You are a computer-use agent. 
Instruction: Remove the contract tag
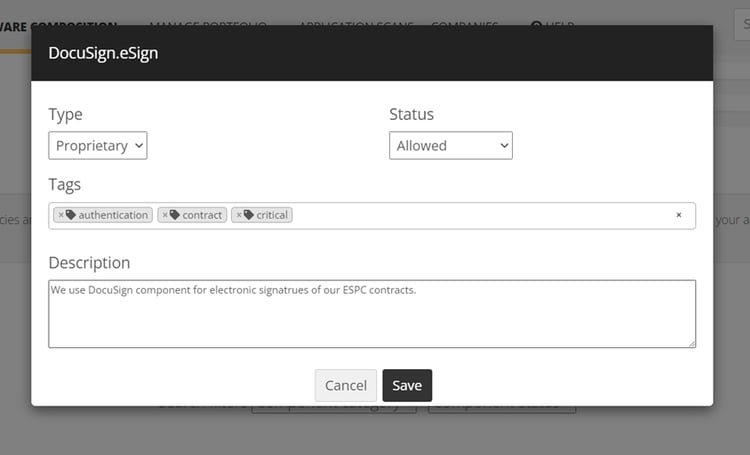[x=165, y=215]
